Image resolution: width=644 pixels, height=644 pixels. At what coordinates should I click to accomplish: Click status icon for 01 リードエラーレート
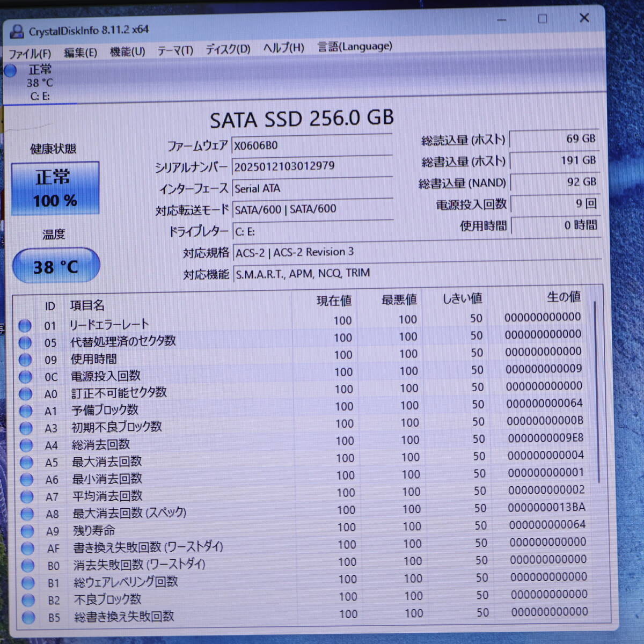coord(25,325)
